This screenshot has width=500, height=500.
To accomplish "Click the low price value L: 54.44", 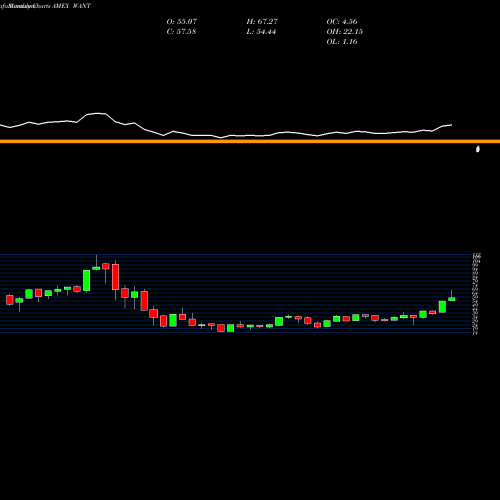I will pyautogui.click(x=261, y=32).
